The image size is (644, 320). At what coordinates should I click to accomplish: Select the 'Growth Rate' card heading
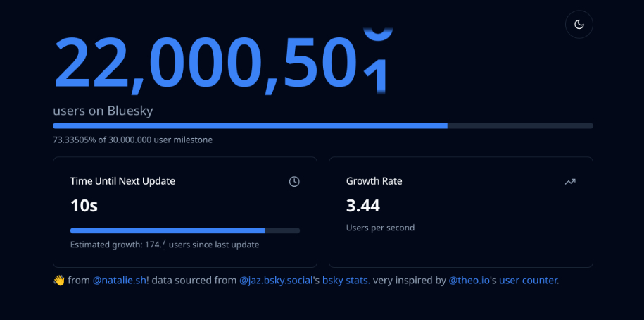pos(374,181)
